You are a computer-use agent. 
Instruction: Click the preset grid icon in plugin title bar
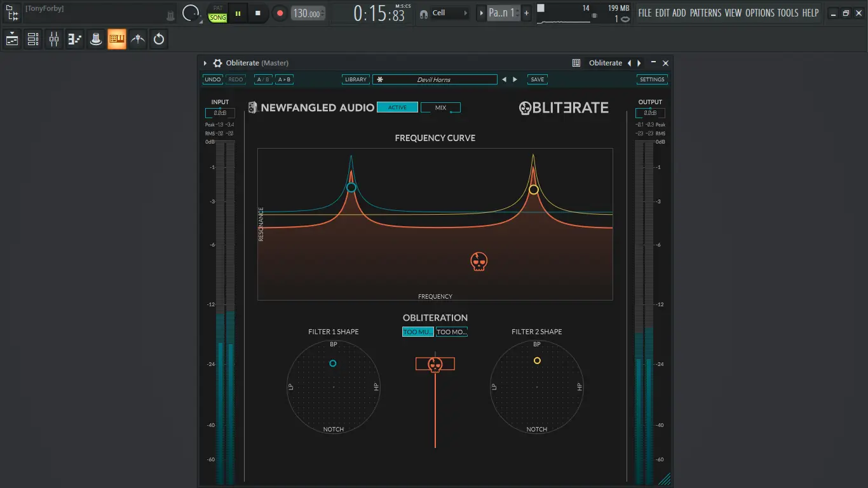pos(576,63)
